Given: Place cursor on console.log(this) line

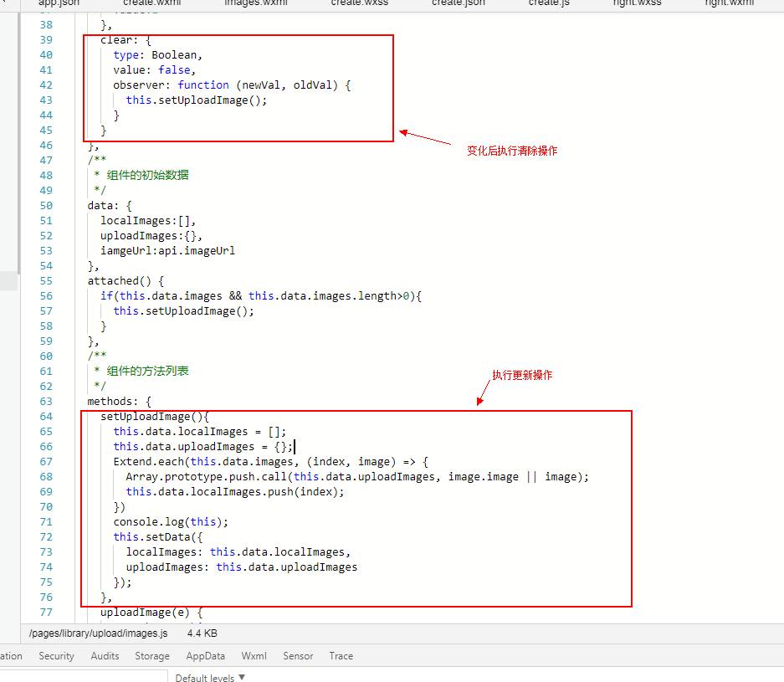Looking at the screenshot, I should 171,522.
